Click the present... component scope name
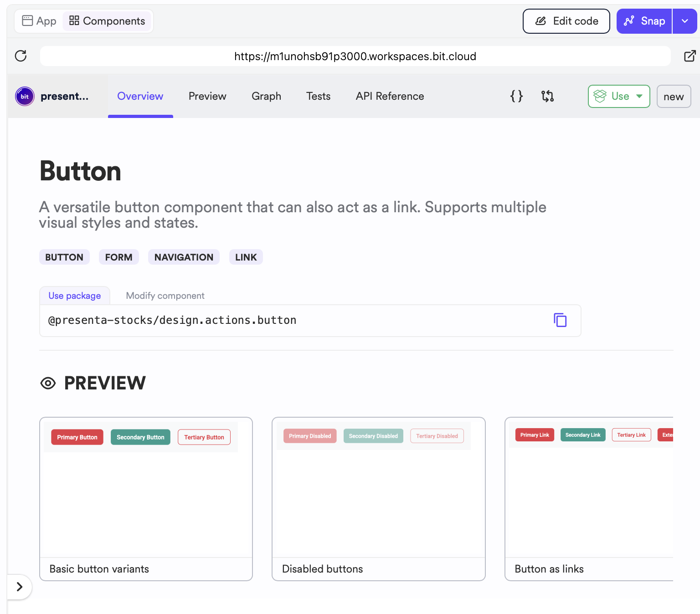The image size is (700, 614). point(64,96)
